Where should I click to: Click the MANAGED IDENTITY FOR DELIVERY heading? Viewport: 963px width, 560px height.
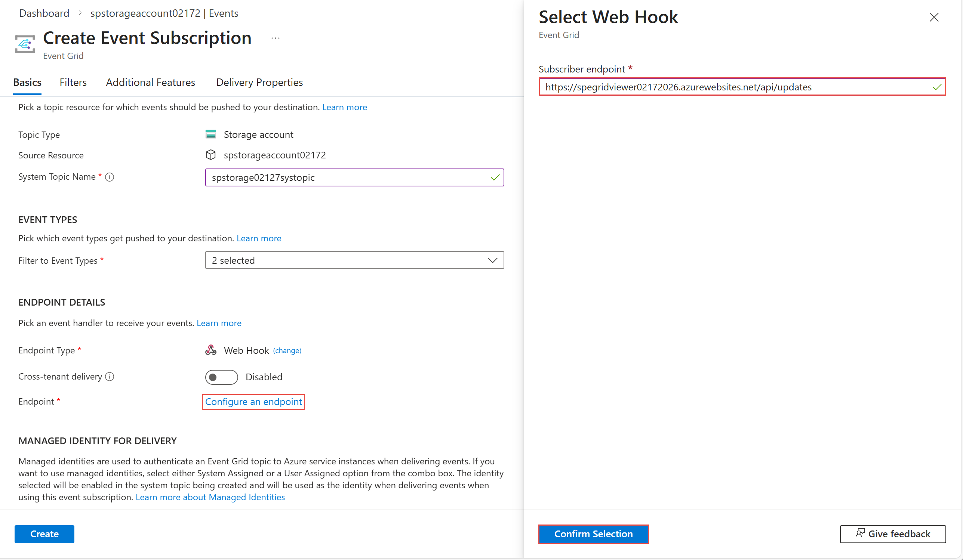[98, 441]
